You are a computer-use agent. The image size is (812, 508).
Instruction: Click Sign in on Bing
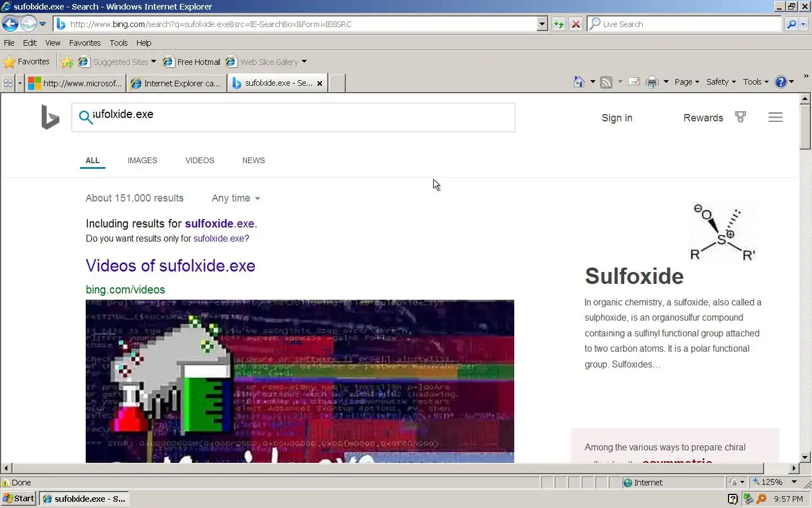point(617,118)
